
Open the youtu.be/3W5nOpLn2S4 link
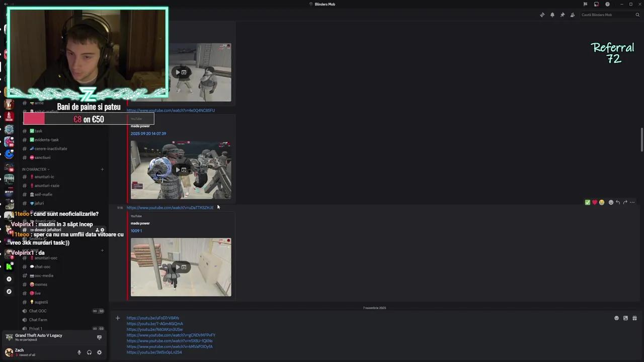pos(154,352)
